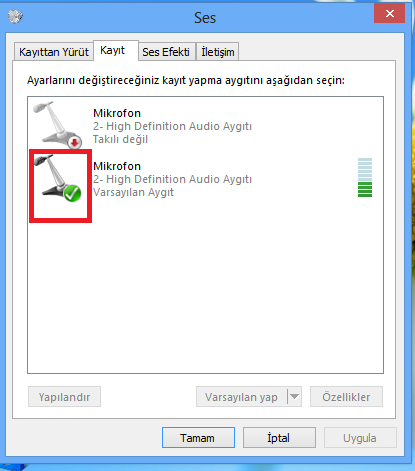Click the green checkmark badge on microphone
This screenshot has height=471, width=415.
point(72,193)
